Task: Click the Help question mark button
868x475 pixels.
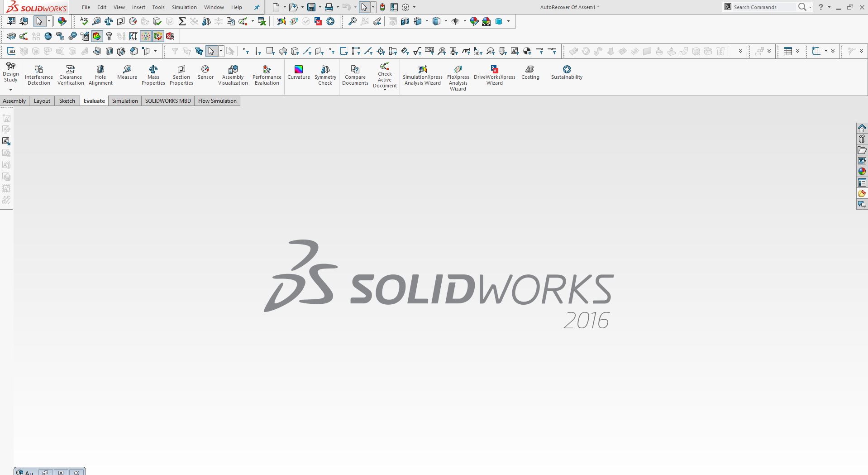Action: coord(821,7)
